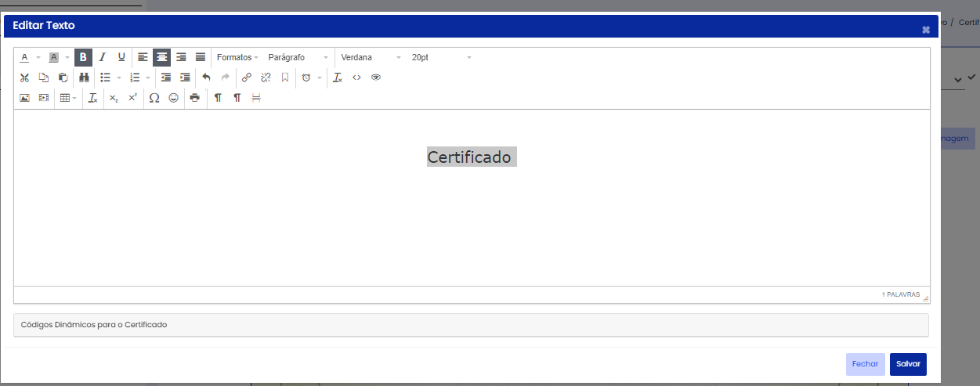Open the emoticons picker
Image resolution: width=980 pixels, height=386 pixels.
pos(173,98)
